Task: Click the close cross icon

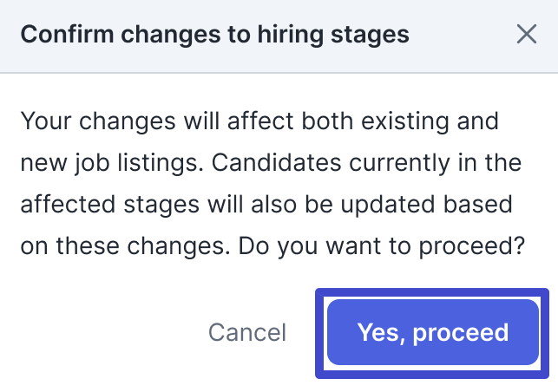Action: click(526, 35)
